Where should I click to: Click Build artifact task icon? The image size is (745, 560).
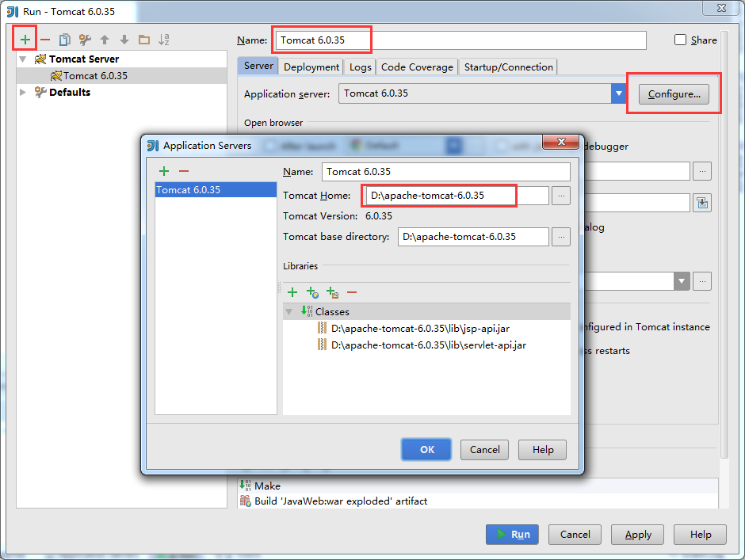[x=245, y=501]
